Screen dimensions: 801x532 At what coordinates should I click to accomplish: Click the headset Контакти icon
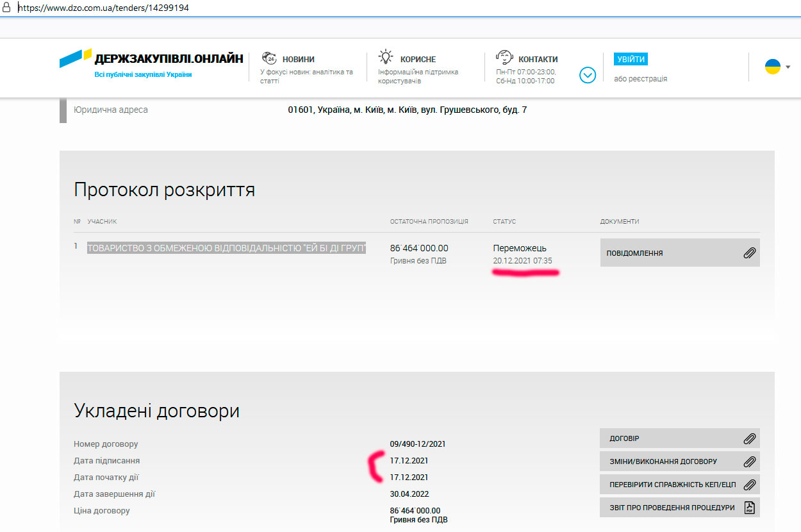[x=505, y=58]
